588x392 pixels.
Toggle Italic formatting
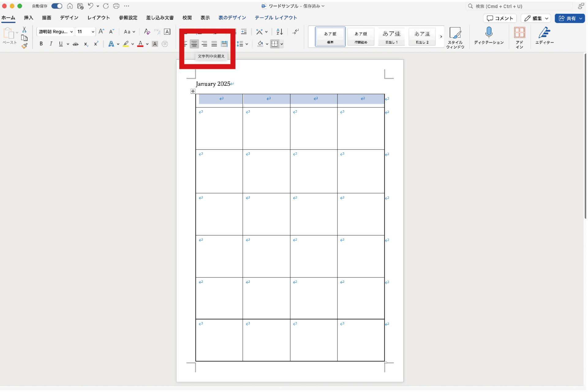[51, 44]
